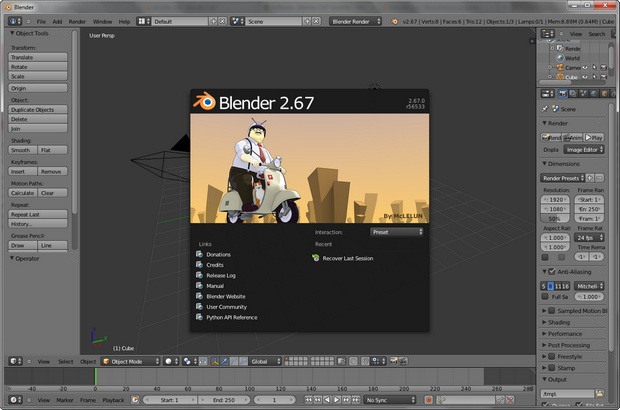Expand the Performance panel
The height and width of the screenshot is (410, 620).
point(564,334)
